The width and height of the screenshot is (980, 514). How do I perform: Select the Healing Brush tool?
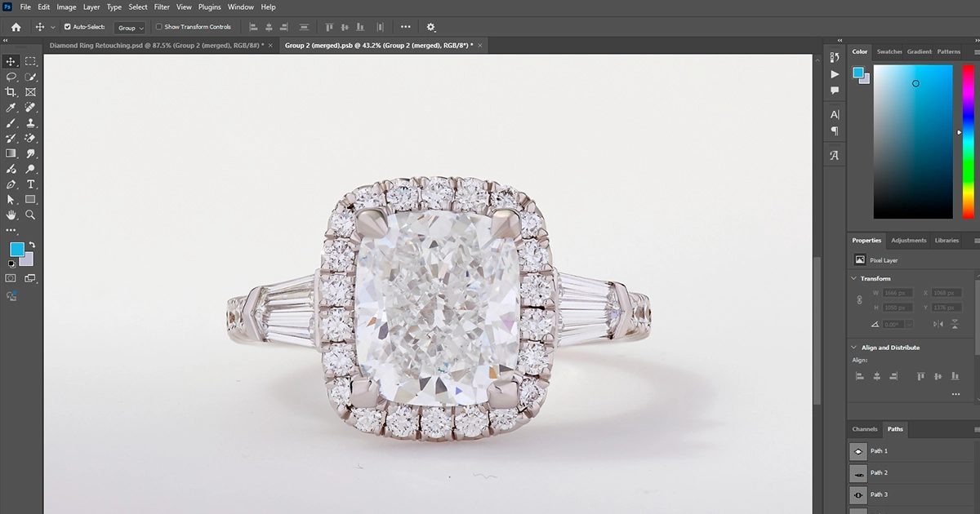30,108
